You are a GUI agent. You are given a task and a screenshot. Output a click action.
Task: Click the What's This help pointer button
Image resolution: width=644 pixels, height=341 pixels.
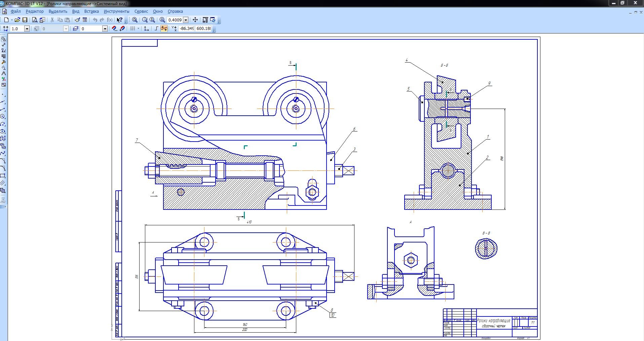point(119,20)
